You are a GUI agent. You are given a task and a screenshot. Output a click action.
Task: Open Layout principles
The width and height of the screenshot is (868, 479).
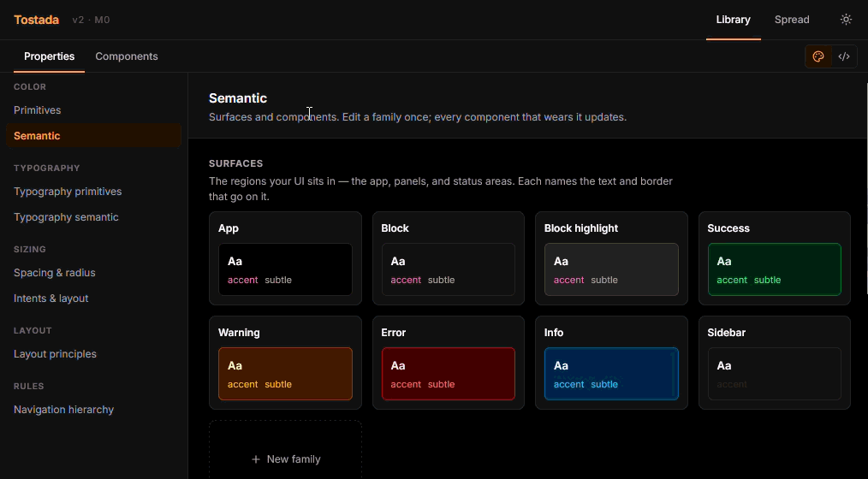coord(93,354)
